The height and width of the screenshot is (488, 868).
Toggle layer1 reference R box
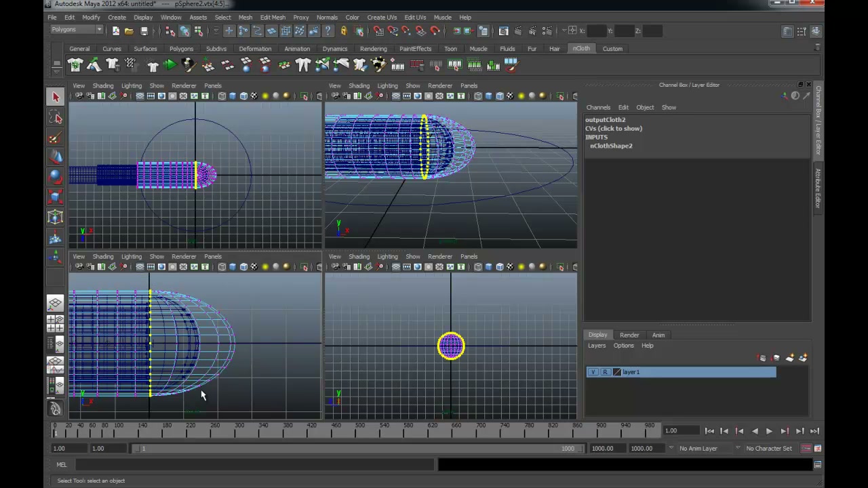605,372
